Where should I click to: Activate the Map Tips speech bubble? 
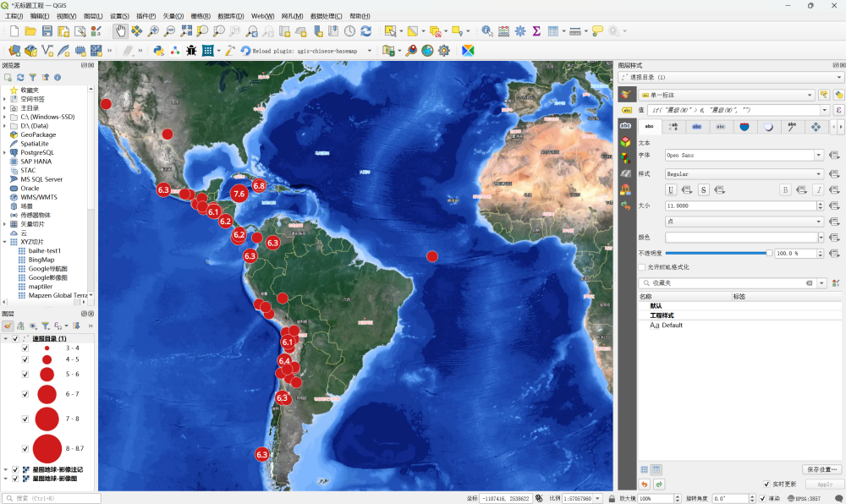pyautogui.click(x=597, y=31)
